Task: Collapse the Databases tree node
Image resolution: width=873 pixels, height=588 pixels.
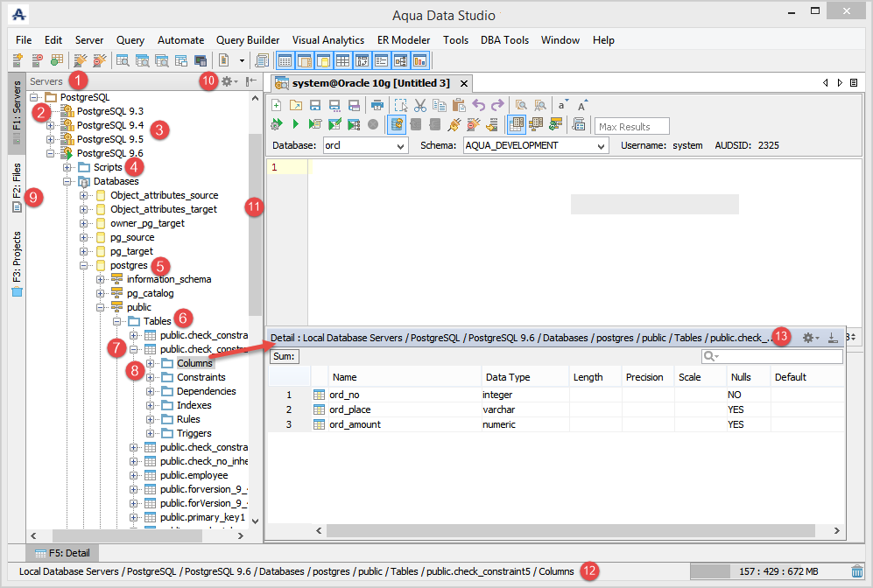Action: coord(67,181)
